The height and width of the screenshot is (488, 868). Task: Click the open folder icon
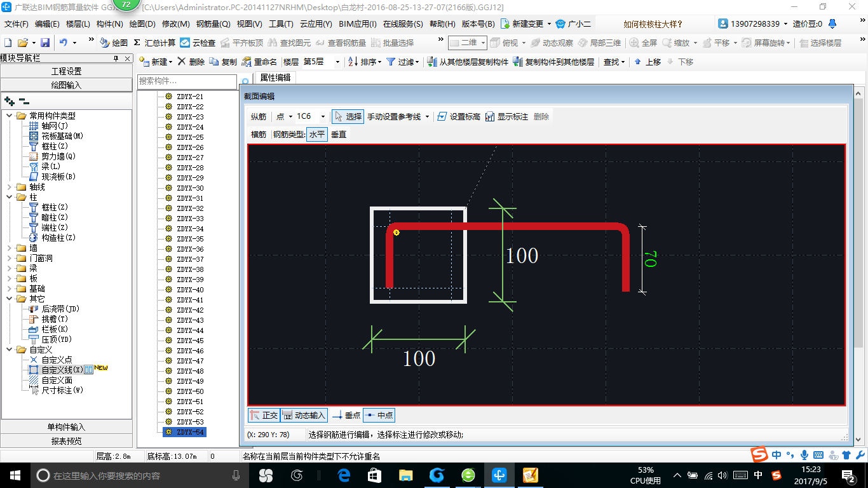[x=22, y=43]
